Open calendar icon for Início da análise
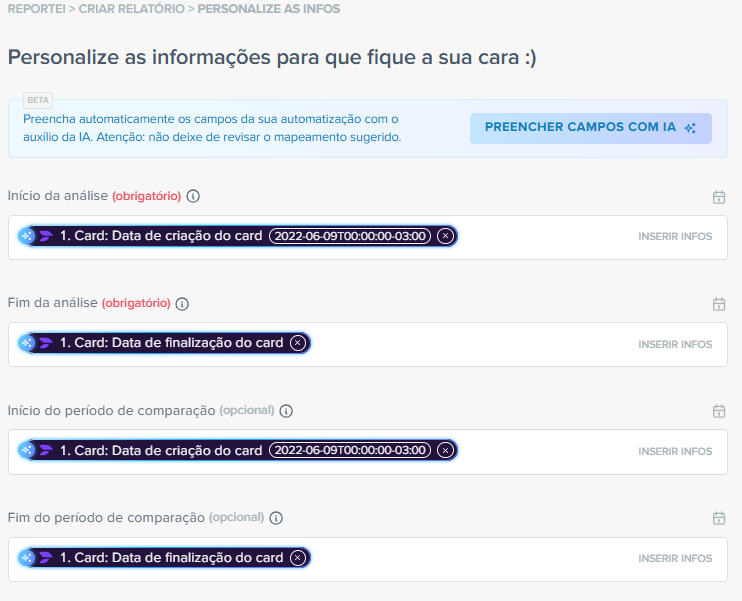Viewport: 742px width, 601px height. (718, 197)
